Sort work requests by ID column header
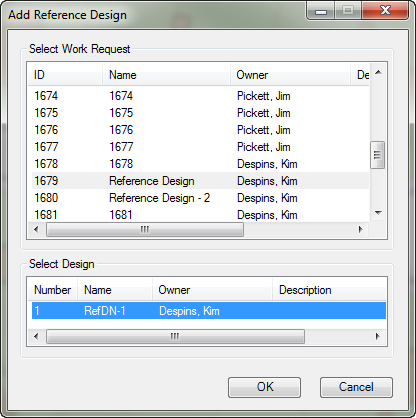 click(65, 75)
